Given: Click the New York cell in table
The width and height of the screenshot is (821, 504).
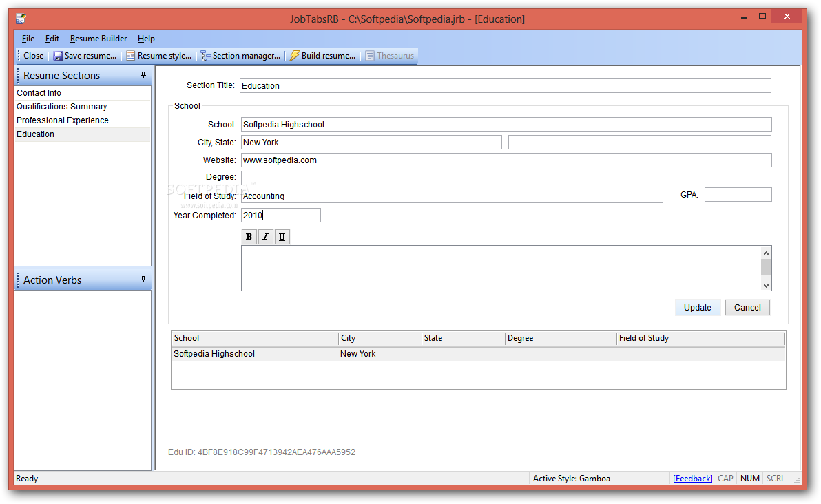Looking at the screenshot, I should [358, 355].
